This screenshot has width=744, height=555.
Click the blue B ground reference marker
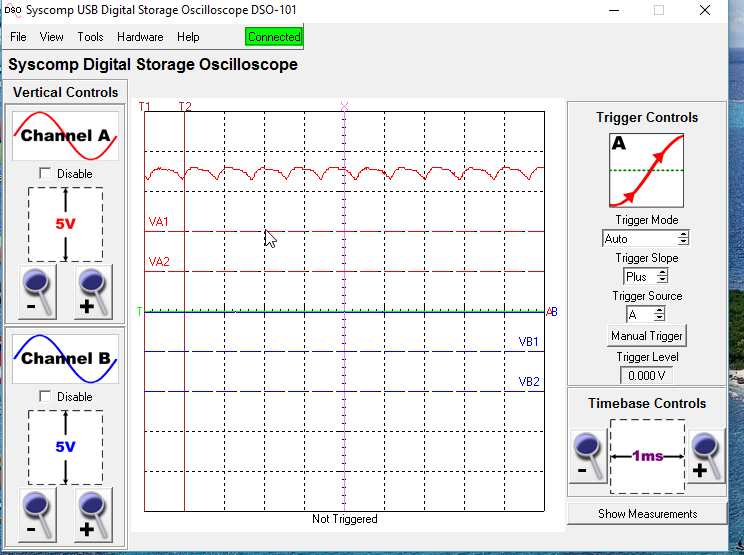[x=555, y=312]
